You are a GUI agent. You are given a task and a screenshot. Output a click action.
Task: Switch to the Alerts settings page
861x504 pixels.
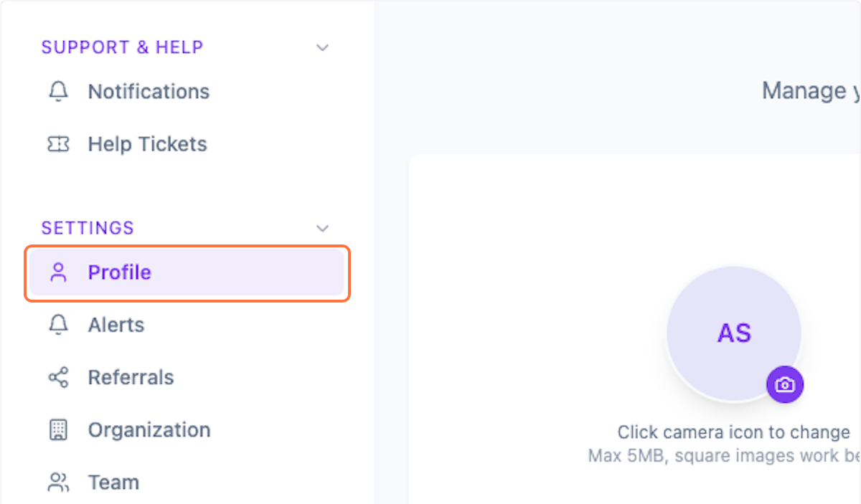[116, 325]
